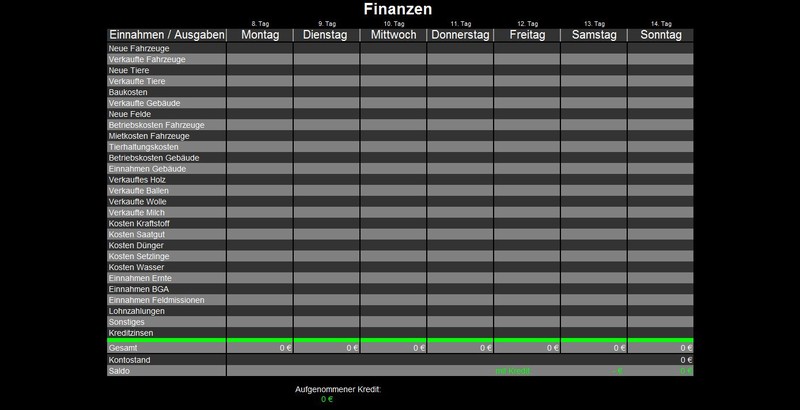800x410 pixels.
Task: Click the Saldo row label
Action: [x=119, y=370]
